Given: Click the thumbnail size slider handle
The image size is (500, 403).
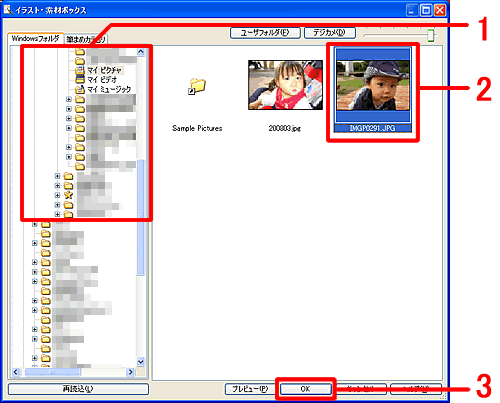Looking at the screenshot, I should click(431, 35).
